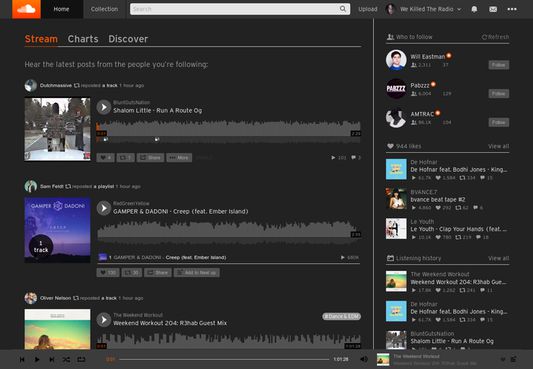Switch to the Discover tab

click(x=128, y=39)
